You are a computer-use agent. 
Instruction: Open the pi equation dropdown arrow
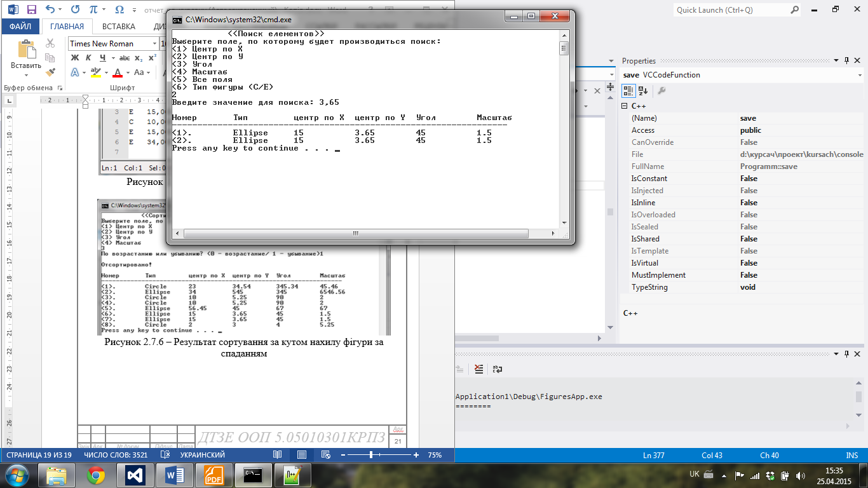[x=105, y=10]
